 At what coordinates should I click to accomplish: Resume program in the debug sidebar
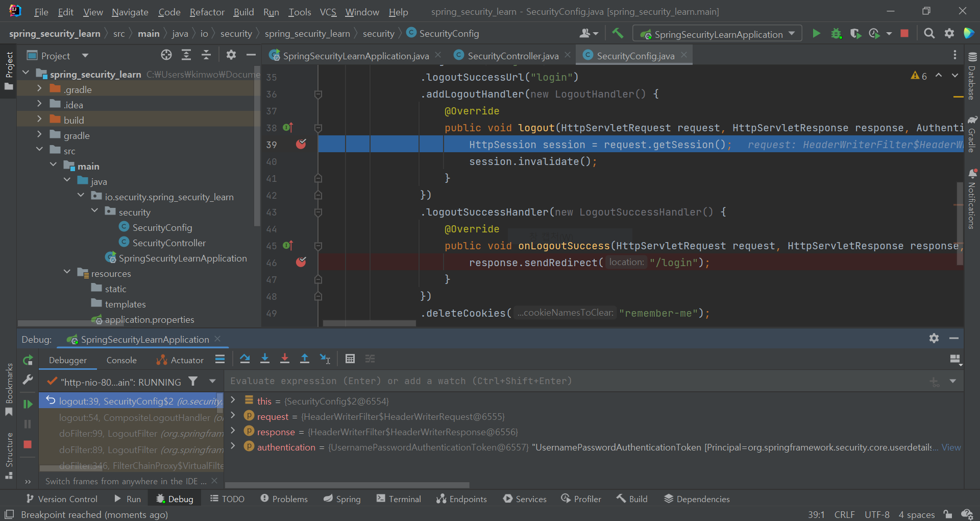28,404
